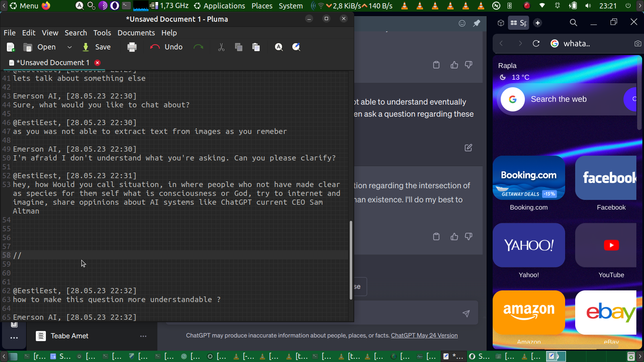Toggle the pin icon above the chat
The height and width of the screenshot is (362, 644).
click(x=477, y=23)
